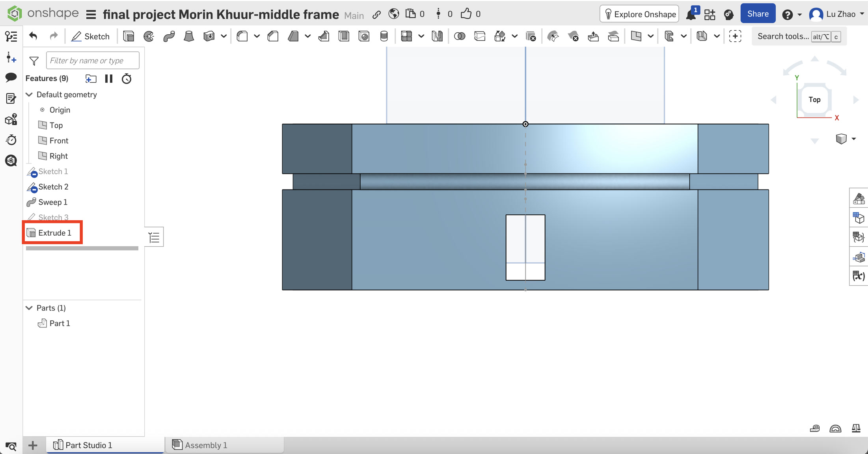The width and height of the screenshot is (868, 454).
Task: Select the External thread tool
Action: click(384, 36)
